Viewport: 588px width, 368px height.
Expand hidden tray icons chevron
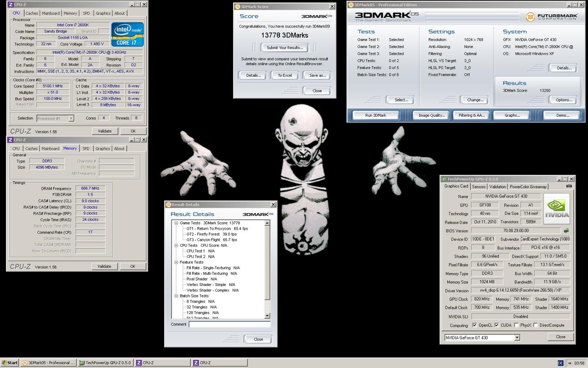570,363
